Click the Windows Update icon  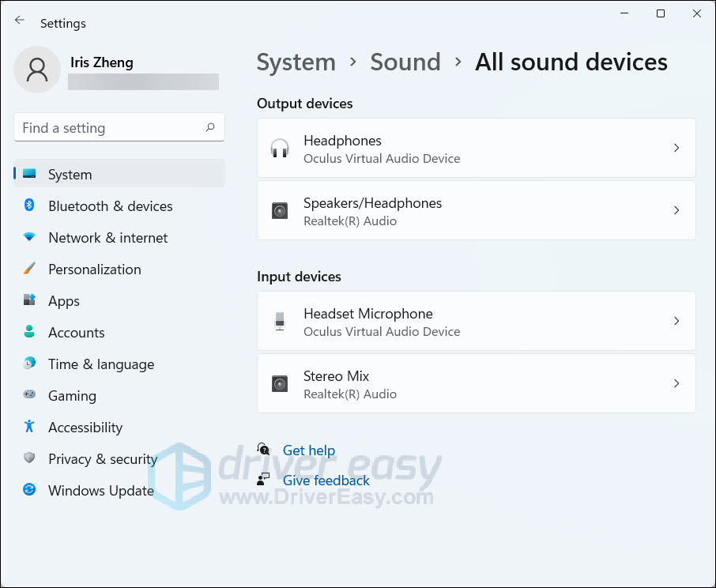click(28, 491)
